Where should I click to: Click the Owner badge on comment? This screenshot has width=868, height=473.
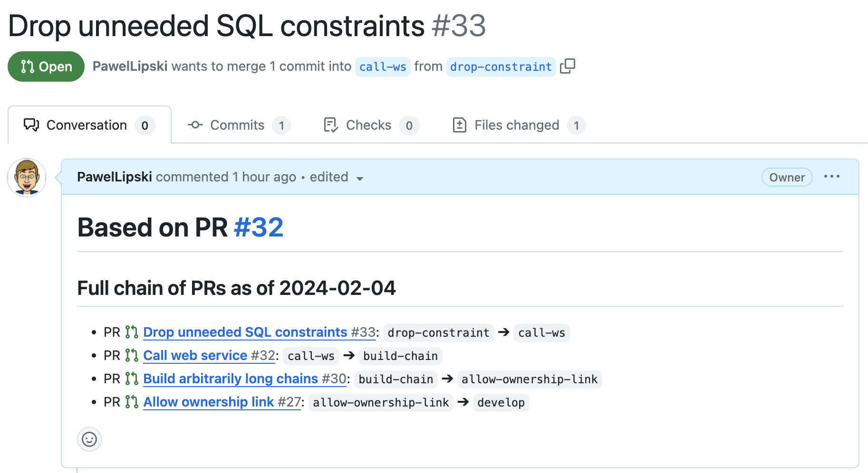click(x=787, y=177)
